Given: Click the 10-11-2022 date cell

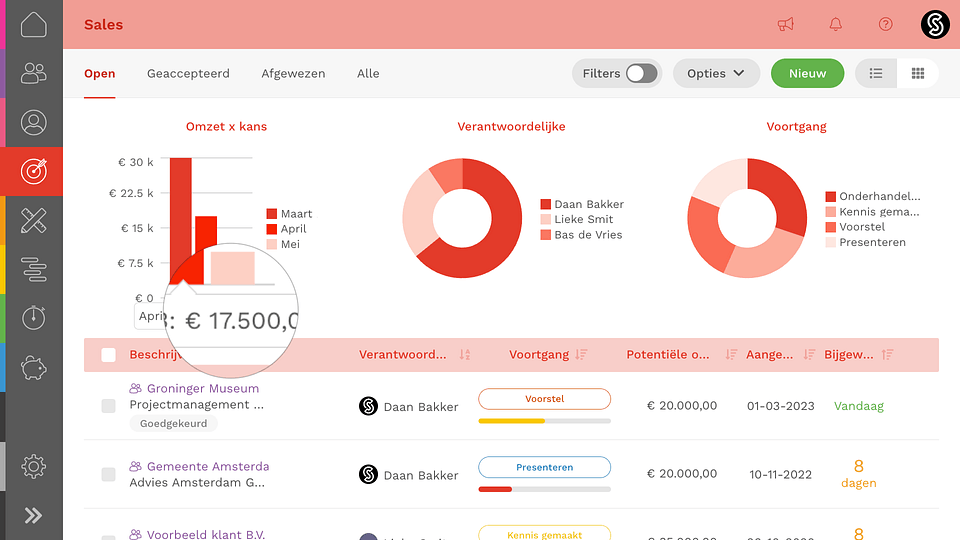Looking at the screenshot, I should pos(781,474).
